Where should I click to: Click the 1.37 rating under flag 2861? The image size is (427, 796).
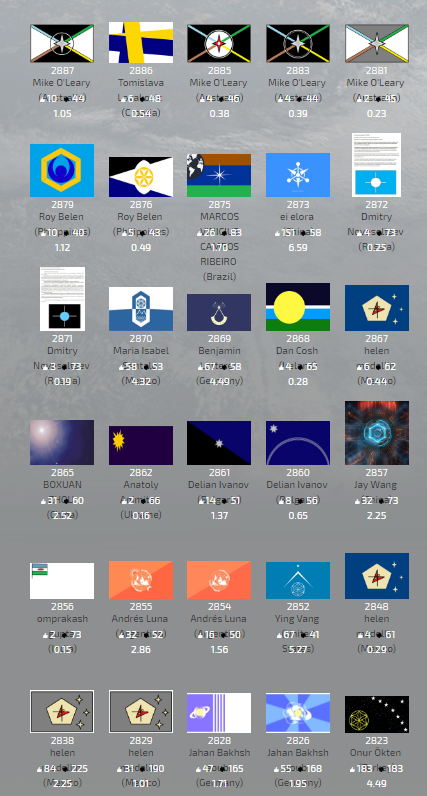tap(219, 515)
